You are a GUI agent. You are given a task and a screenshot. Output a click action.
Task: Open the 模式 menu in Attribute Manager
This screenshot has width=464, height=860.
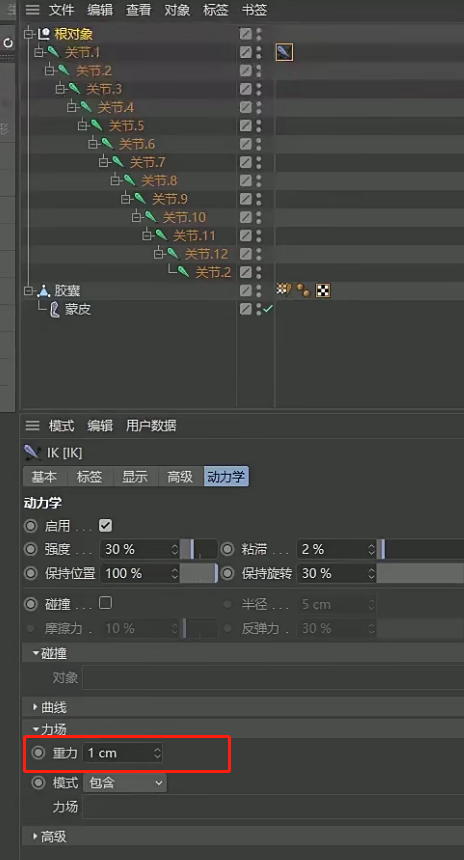pos(61,426)
